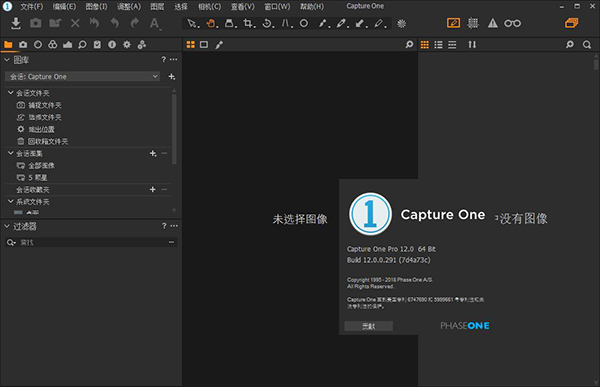600x387 pixels.
Task: Set browser to thumbnail grid view
Action: [425, 45]
